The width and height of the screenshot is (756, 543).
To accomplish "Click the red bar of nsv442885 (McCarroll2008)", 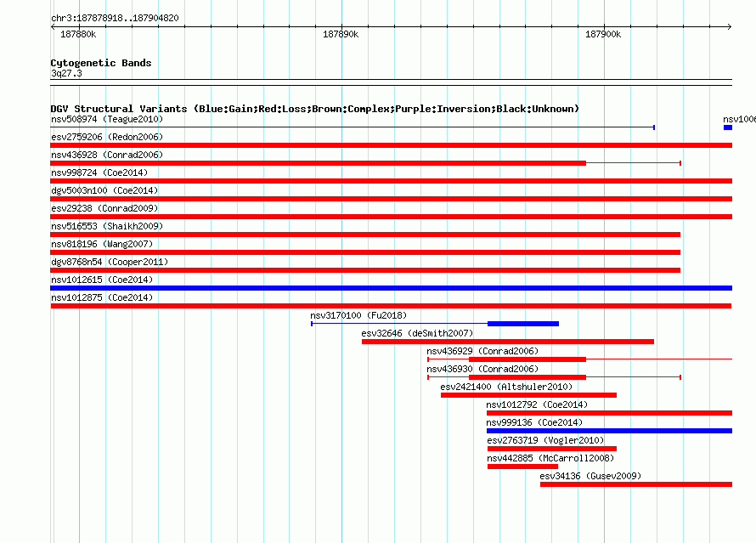I will [x=522, y=467].
